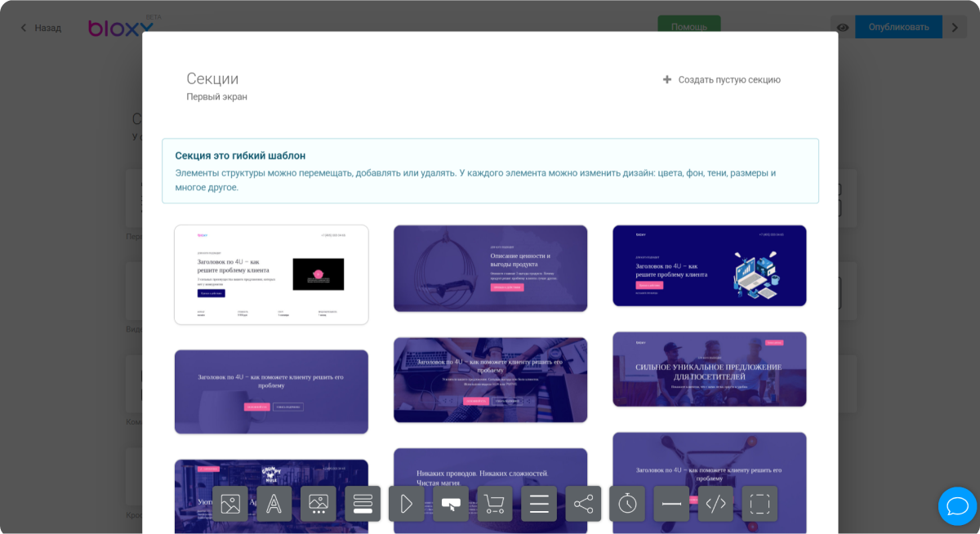
Task: Choose the dark blue template with isometric laptop illustration
Action: (x=710, y=265)
